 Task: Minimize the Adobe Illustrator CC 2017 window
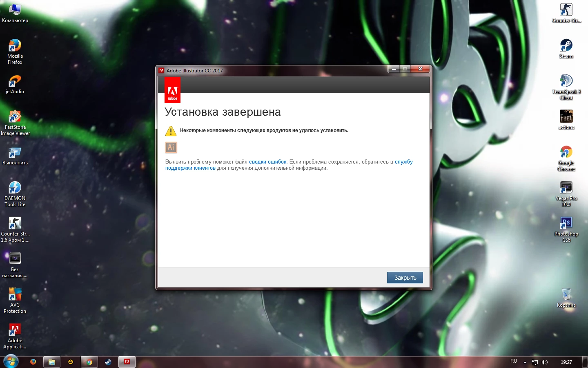(x=394, y=69)
